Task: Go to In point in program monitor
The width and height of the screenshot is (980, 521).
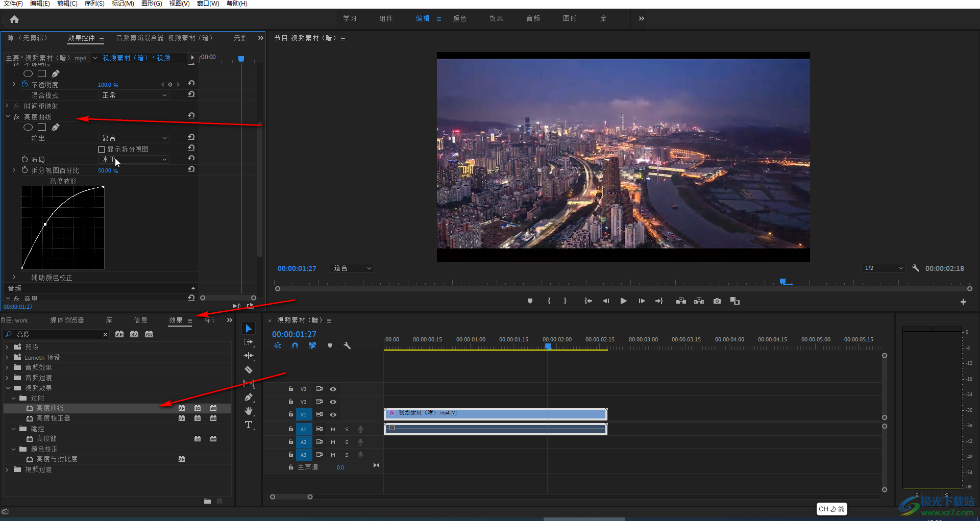Action: pyautogui.click(x=588, y=301)
